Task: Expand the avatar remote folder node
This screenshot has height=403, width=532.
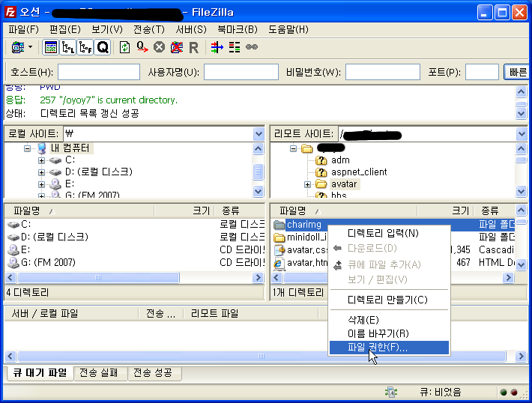Action: pos(307,184)
